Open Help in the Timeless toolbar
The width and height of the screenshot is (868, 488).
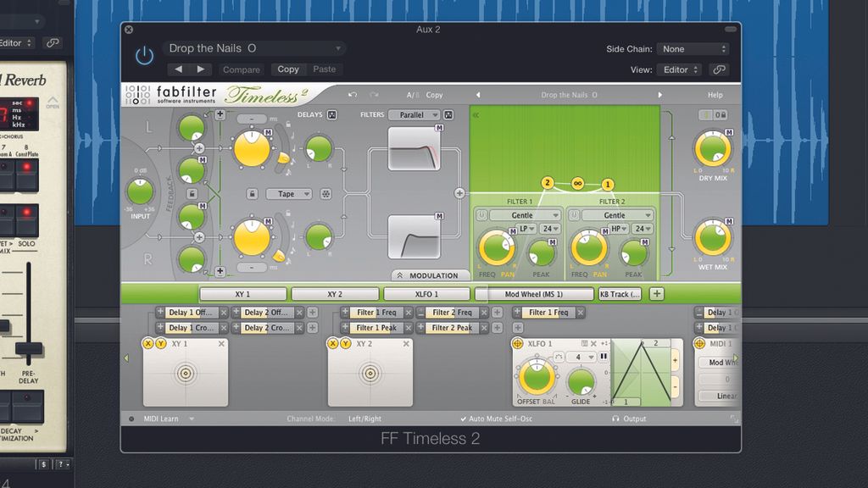coord(715,95)
